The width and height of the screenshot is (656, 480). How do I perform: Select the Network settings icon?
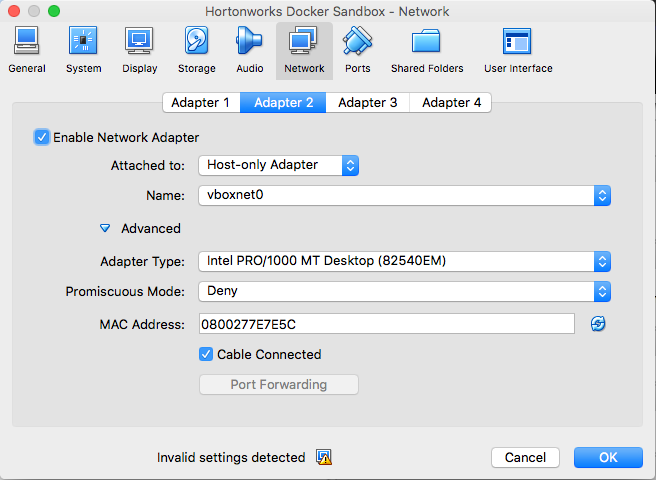click(304, 50)
